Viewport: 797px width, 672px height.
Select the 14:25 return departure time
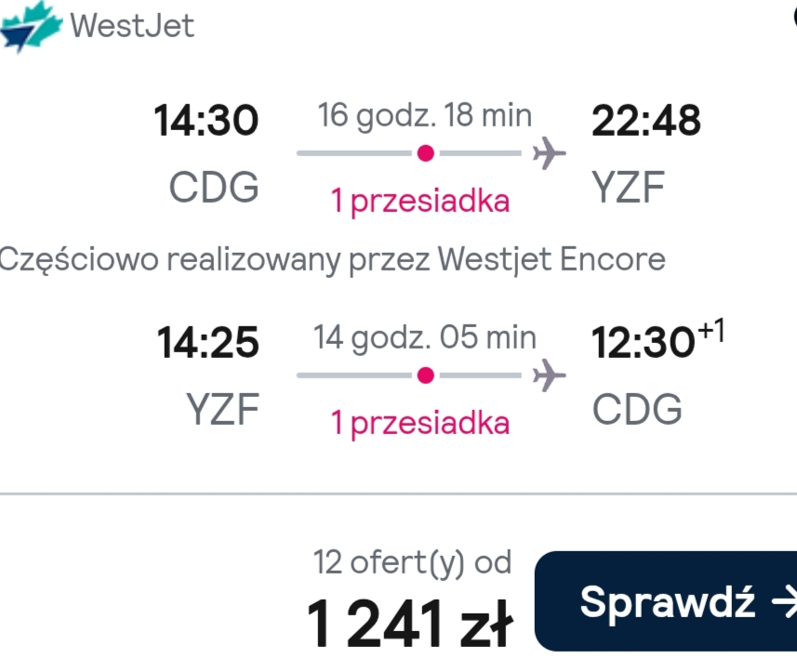point(208,343)
